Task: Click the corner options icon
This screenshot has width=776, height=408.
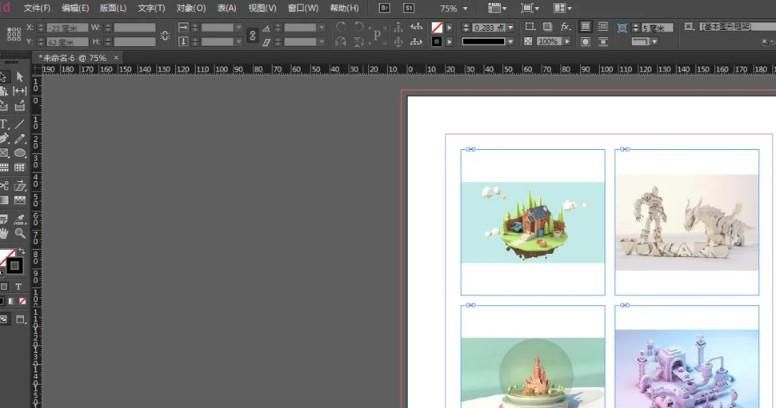Action: pyautogui.click(x=622, y=28)
